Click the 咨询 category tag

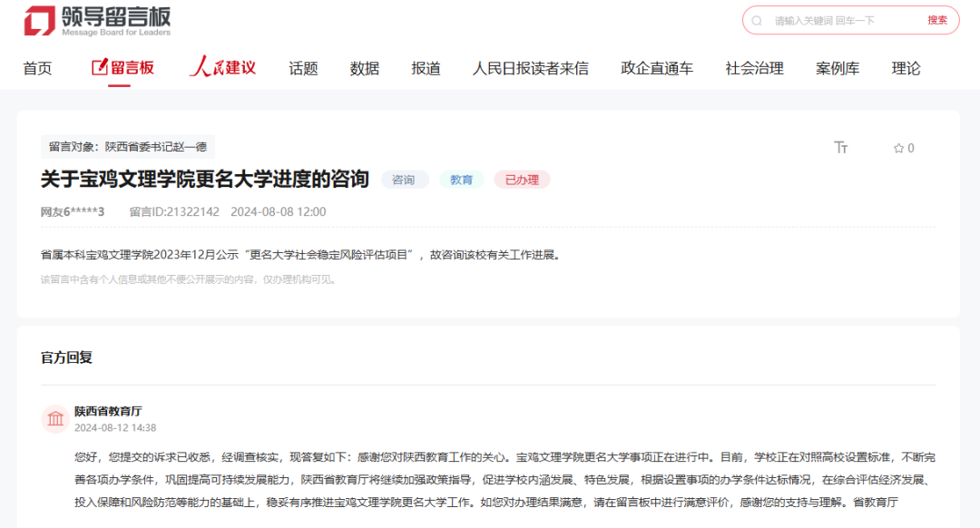pos(404,180)
